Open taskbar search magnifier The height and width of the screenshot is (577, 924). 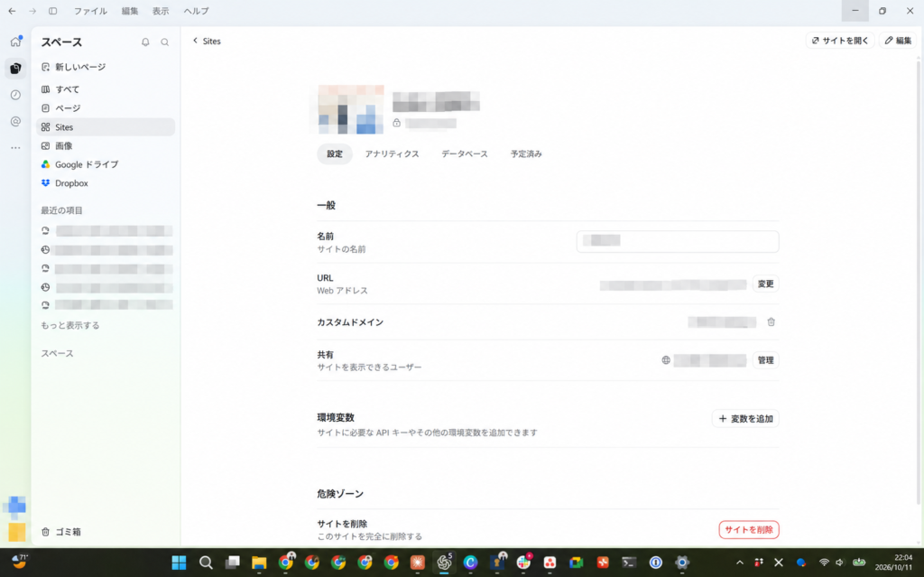tap(206, 563)
